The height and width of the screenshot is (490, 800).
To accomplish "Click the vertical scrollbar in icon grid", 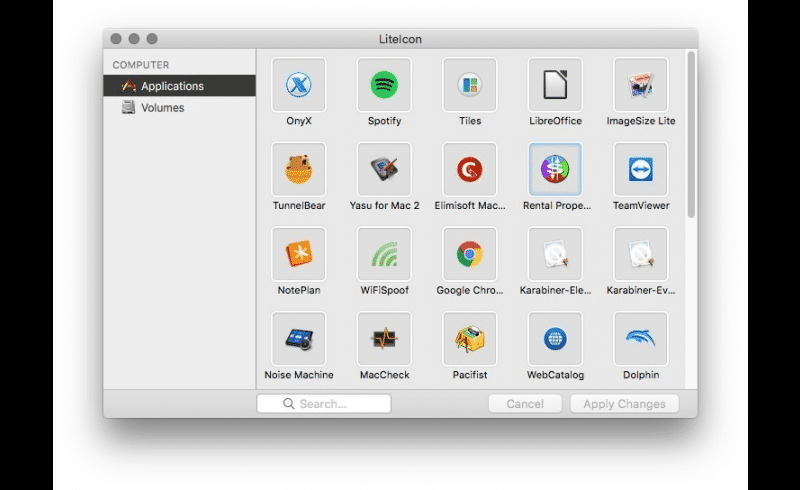I will pos(691,135).
